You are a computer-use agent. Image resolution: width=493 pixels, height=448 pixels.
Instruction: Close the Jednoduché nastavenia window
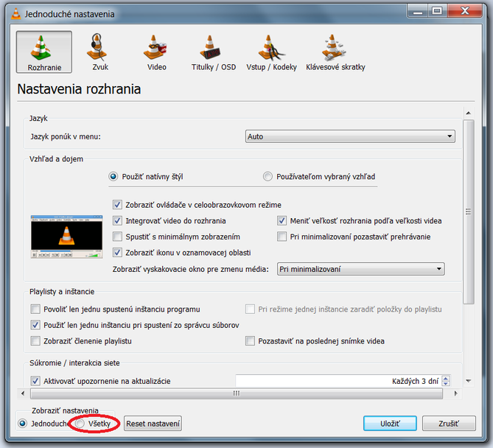click(464, 11)
